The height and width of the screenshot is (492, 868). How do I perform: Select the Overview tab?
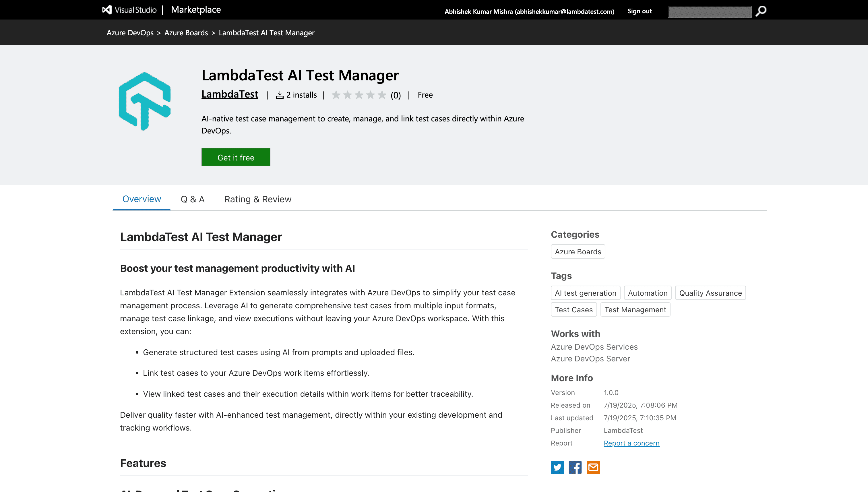point(142,199)
